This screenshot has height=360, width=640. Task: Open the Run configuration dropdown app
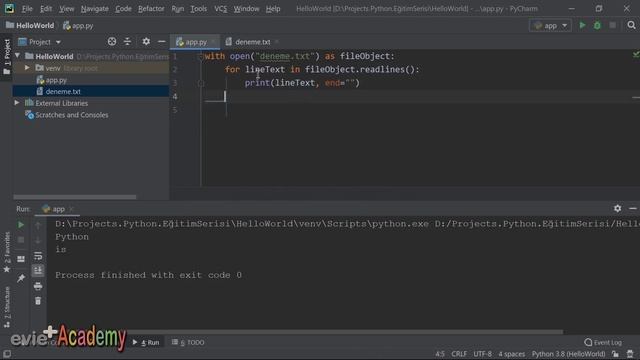click(550, 25)
